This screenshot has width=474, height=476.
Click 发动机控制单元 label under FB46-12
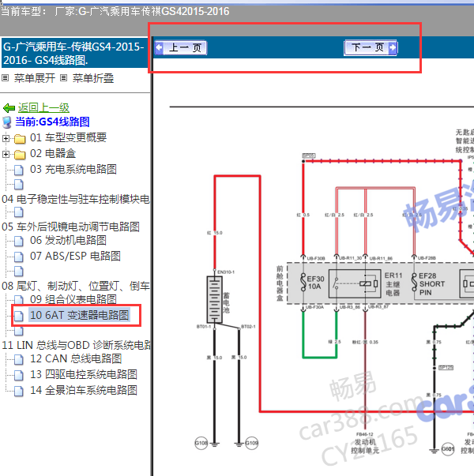coord(365,446)
